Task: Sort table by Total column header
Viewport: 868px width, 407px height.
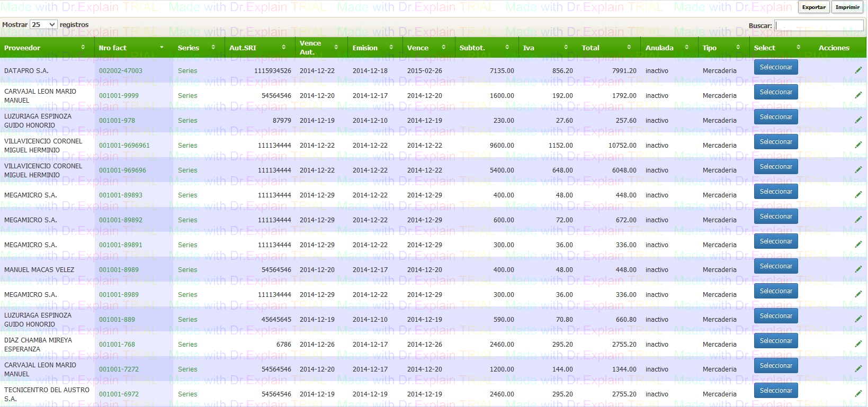Action: pos(606,48)
